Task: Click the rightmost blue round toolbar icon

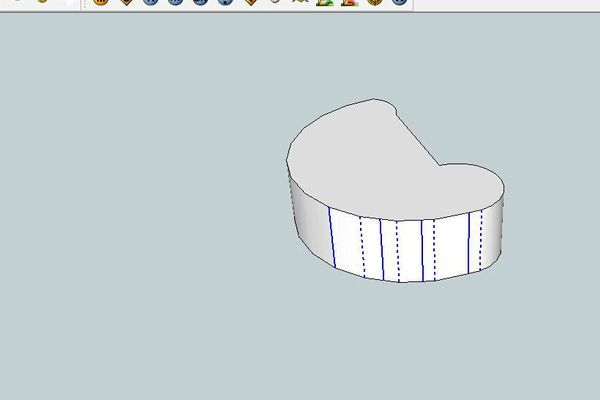Action: 399,3
